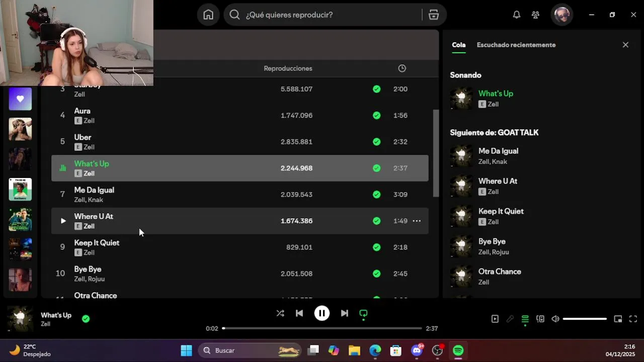The image size is (644, 362).
Task: Enter full screen mode
Action: click(633, 319)
